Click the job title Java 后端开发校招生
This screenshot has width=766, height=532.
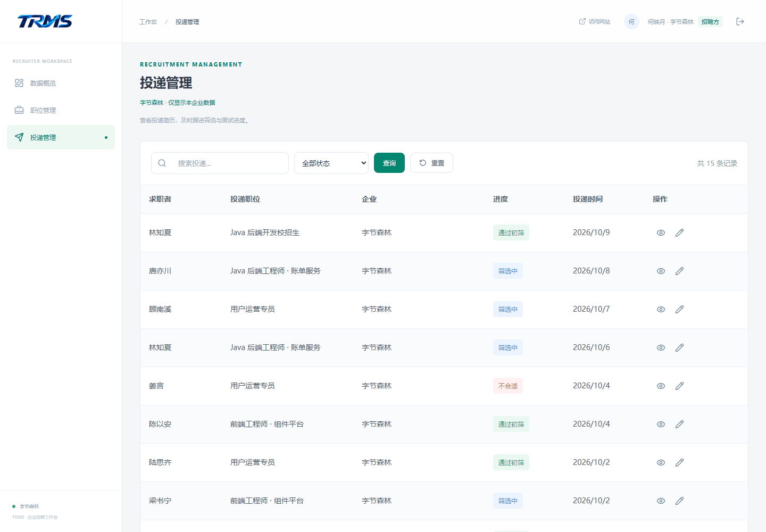265,232
